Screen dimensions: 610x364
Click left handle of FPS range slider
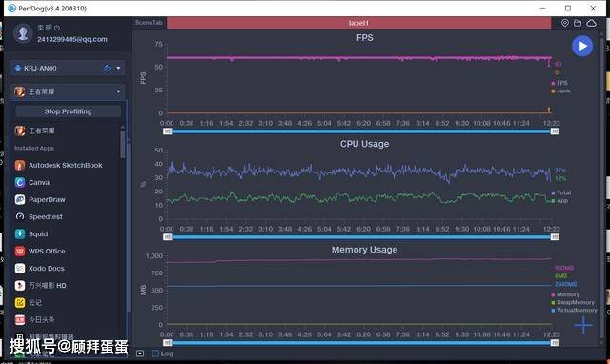(168, 131)
